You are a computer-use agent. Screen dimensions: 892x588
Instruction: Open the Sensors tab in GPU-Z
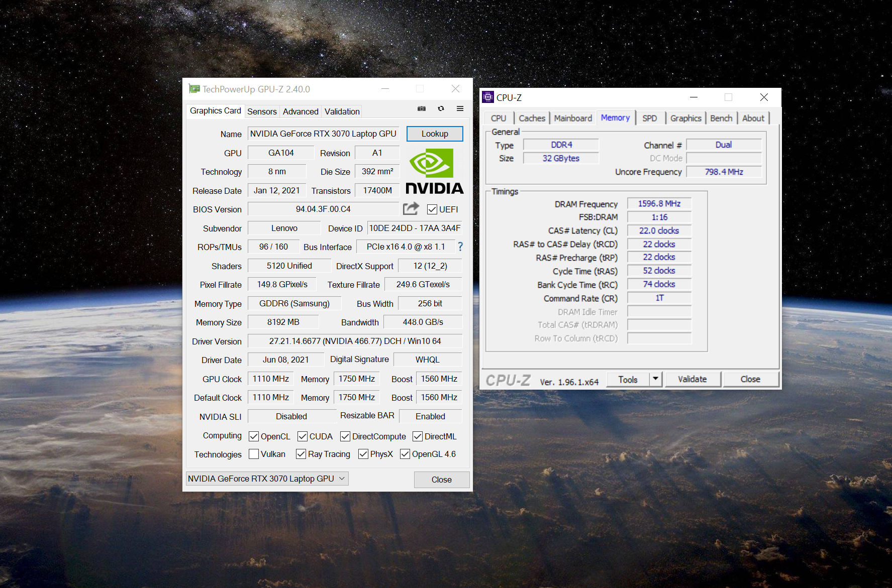pyautogui.click(x=262, y=111)
